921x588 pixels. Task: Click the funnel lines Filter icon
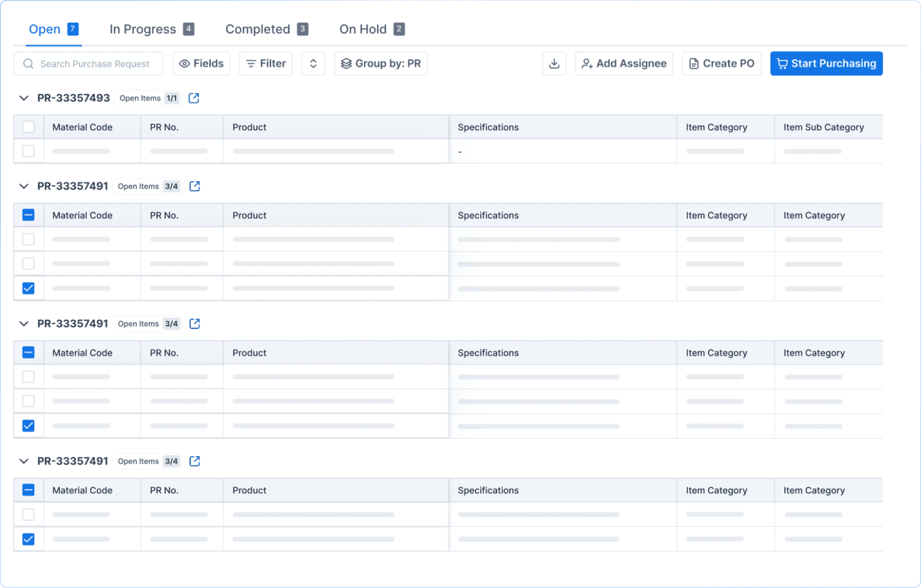pyautogui.click(x=251, y=64)
